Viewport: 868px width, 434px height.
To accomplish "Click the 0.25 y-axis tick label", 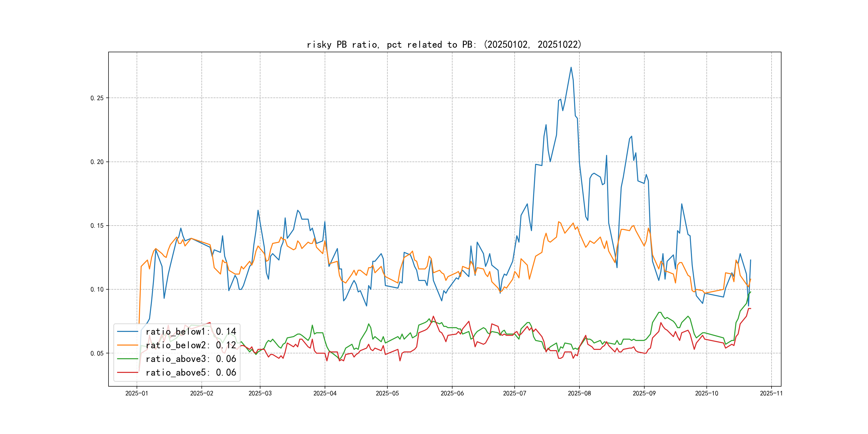I will click(x=97, y=98).
